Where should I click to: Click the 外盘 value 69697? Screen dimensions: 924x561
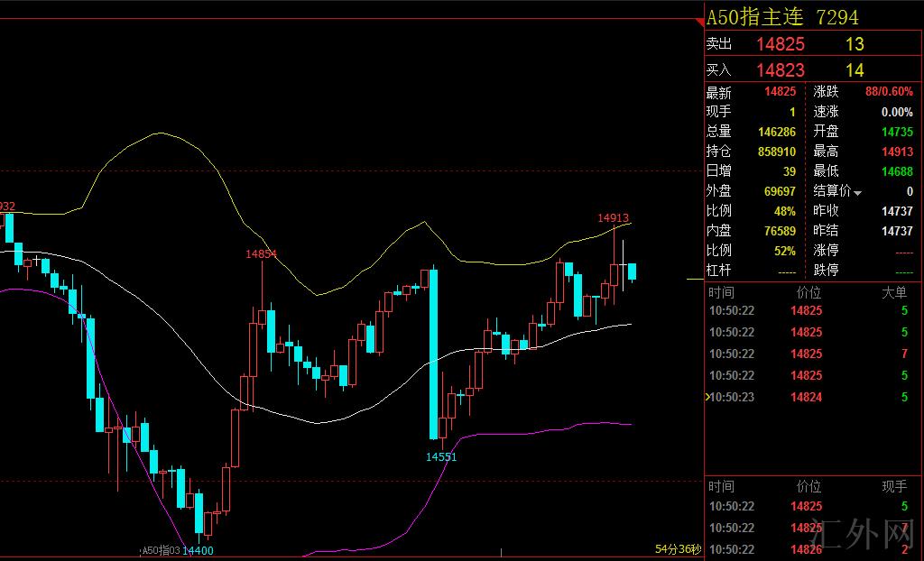(780, 191)
